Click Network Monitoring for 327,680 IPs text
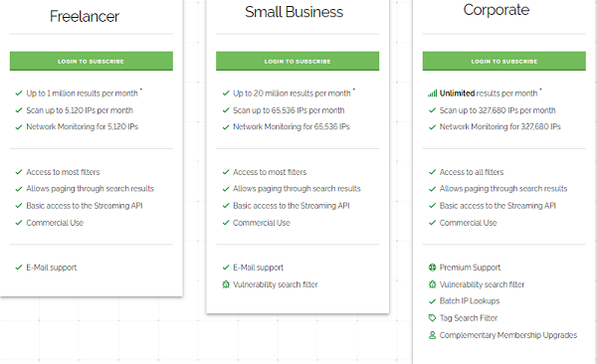 coord(499,126)
